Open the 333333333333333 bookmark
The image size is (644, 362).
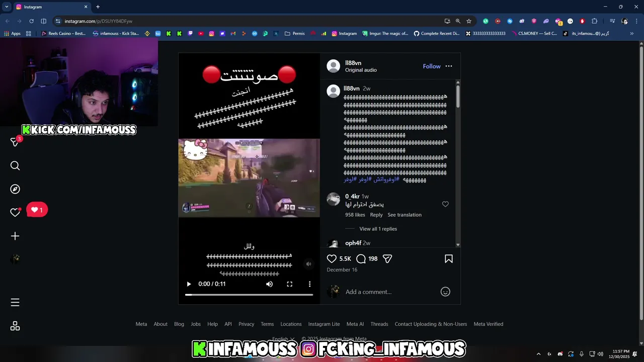[x=486, y=34]
